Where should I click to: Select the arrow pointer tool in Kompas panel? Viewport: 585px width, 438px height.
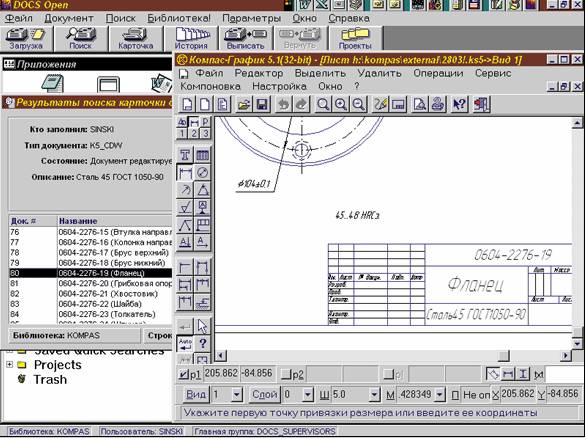click(x=203, y=326)
